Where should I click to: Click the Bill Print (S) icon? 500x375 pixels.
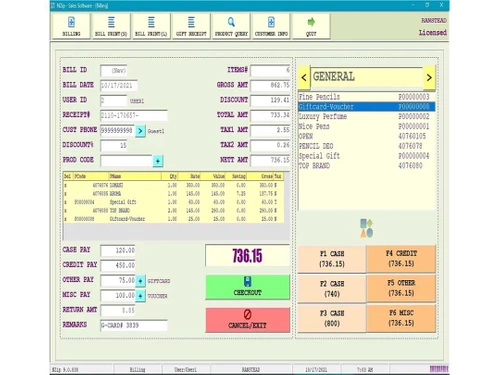(111, 26)
